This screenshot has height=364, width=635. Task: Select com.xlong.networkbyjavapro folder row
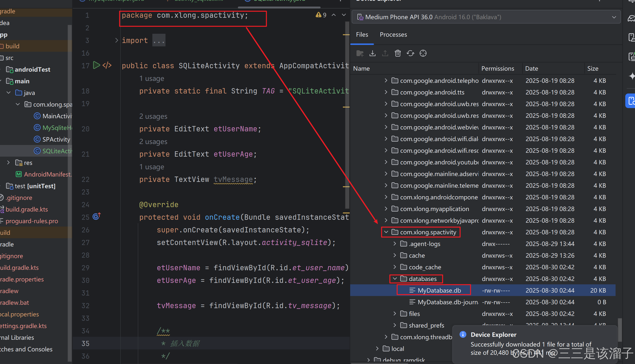click(x=483, y=220)
